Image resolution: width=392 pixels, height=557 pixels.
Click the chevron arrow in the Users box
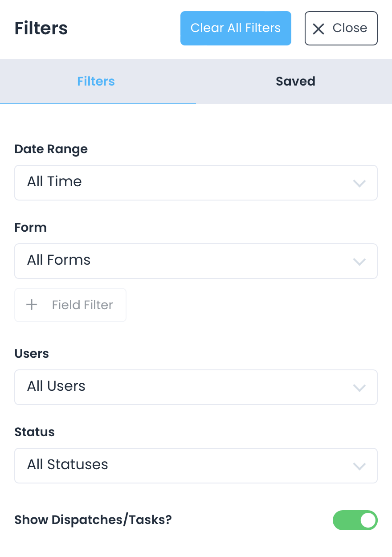(x=359, y=388)
